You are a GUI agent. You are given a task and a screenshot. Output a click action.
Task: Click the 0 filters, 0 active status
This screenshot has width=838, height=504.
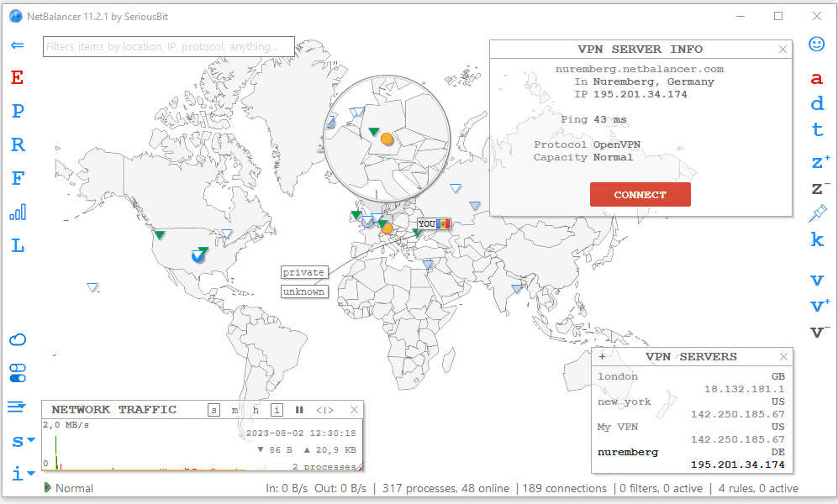[661, 488]
